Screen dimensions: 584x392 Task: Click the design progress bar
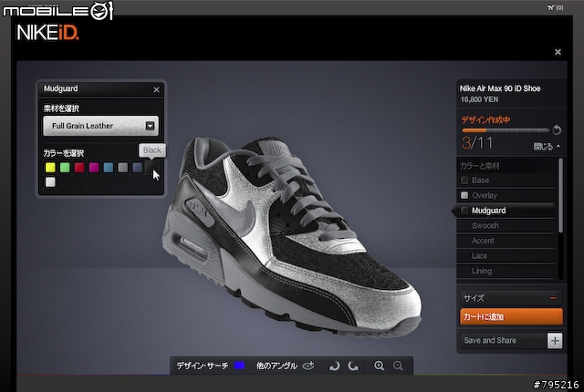pos(506,130)
